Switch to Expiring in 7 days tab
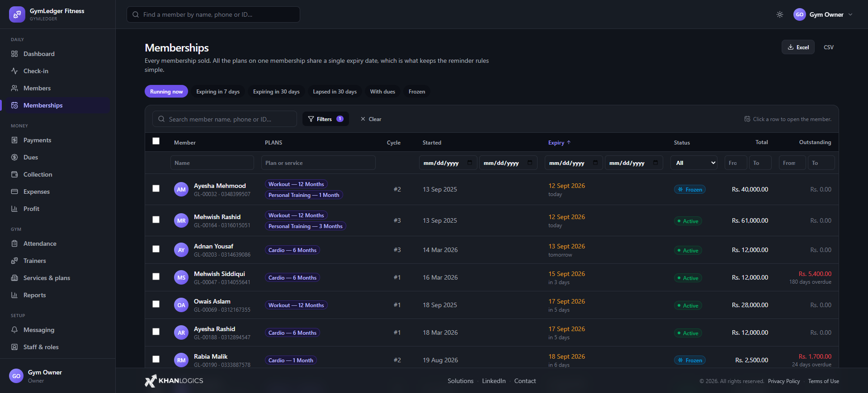This screenshot has width=868, height=393. pos(218,92)
